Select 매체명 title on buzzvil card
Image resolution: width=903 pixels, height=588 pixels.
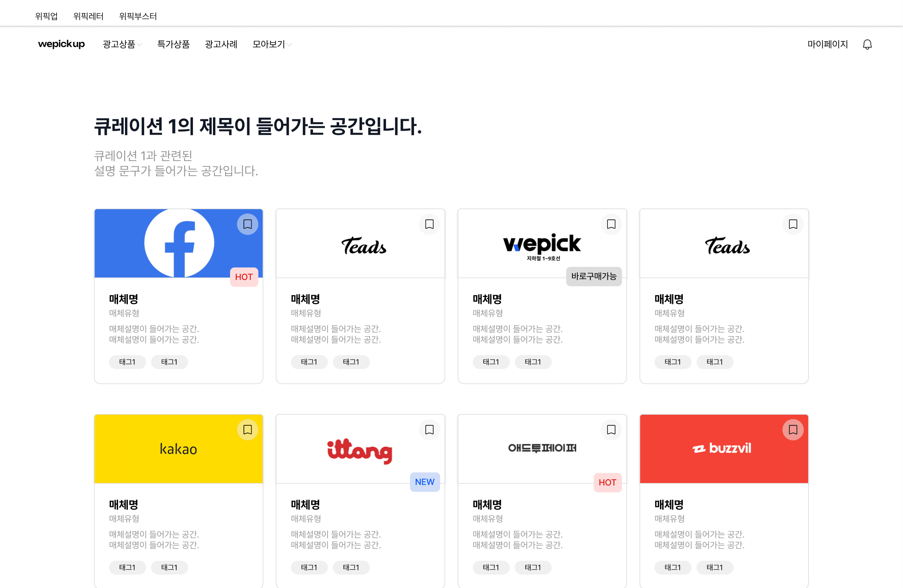[669, 505]
